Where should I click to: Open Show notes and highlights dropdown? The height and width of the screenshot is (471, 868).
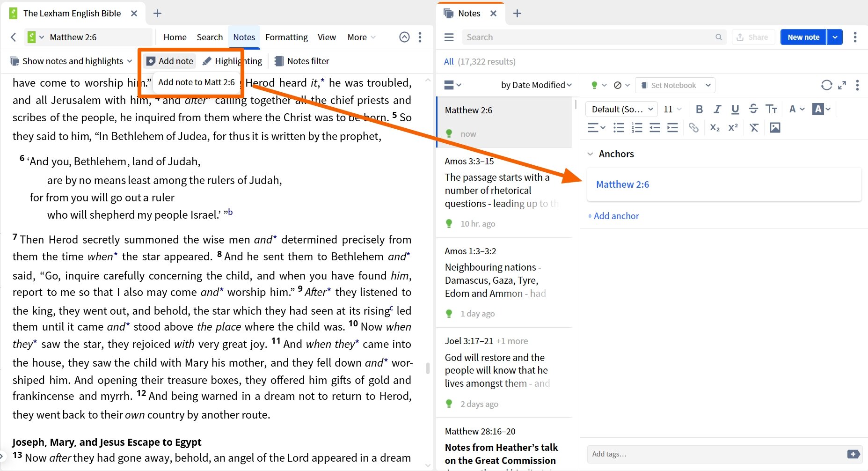[x=71, y=61]
